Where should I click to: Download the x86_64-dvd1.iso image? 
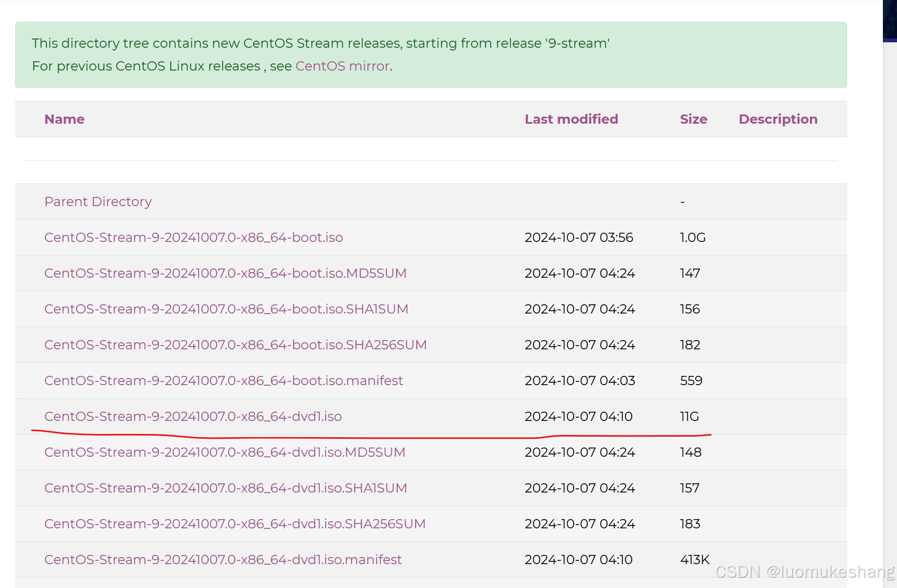coord(193,417)
